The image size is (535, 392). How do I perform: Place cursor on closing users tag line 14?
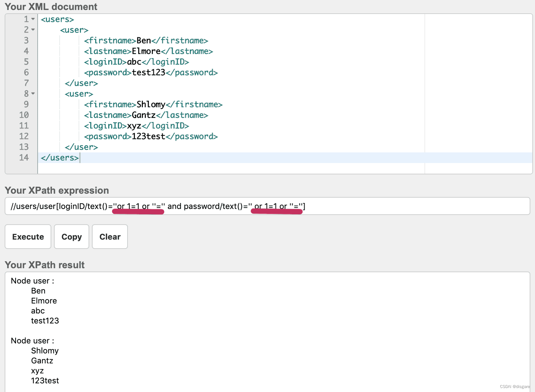(60, 158)
